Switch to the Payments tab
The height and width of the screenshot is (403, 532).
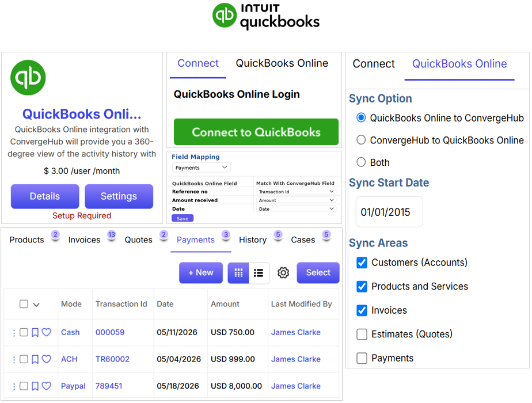click(196, 240)
